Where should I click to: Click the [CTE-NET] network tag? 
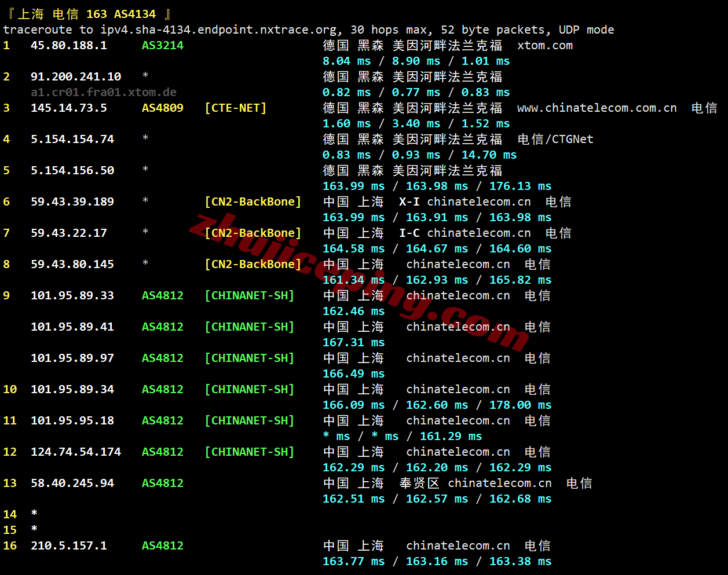235,108
